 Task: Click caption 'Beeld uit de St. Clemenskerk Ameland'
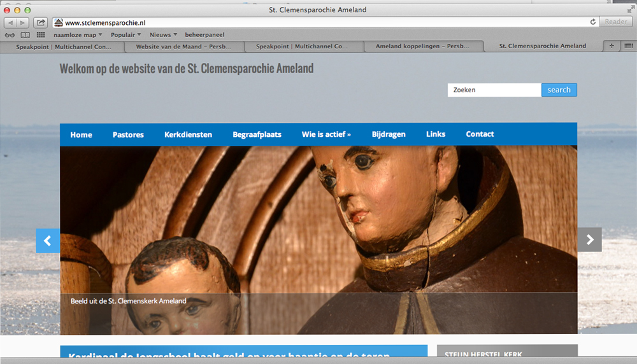129,301
